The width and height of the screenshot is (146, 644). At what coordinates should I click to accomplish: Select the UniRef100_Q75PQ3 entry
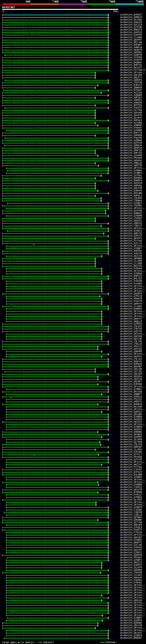[131, 324]
